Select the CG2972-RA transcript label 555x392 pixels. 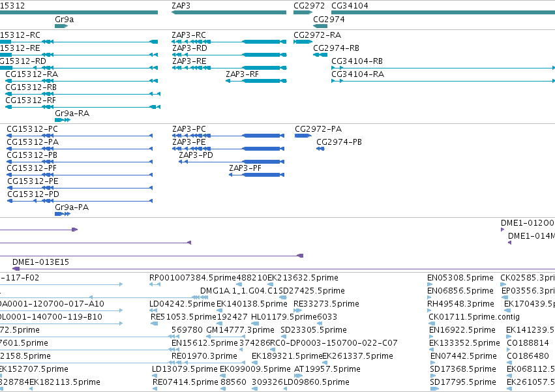[317, 35]
